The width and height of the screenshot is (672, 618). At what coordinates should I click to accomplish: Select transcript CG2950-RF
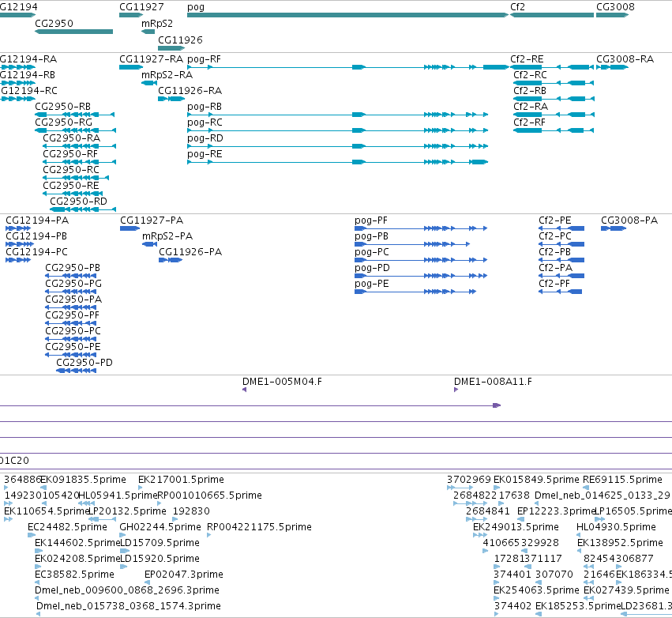[x=79, y=162]
